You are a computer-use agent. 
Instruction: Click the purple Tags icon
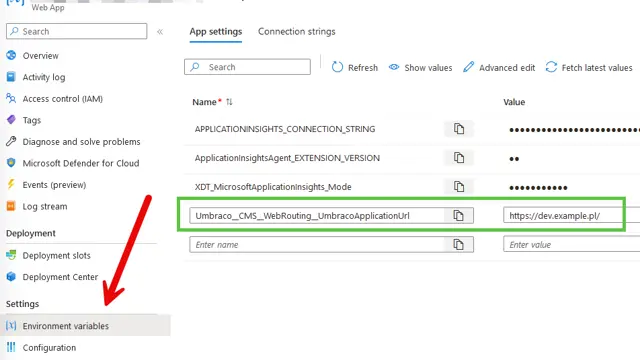pos(11,120)
